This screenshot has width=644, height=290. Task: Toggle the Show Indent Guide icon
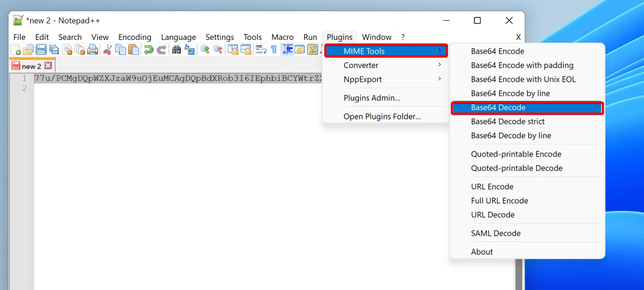[287, 50]
